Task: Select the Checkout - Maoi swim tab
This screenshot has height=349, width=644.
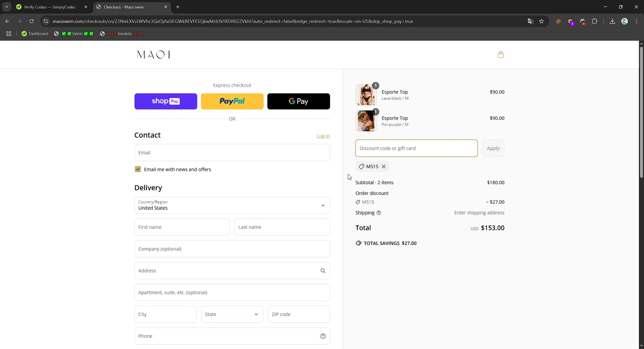Action: click(x=131, y=7)
